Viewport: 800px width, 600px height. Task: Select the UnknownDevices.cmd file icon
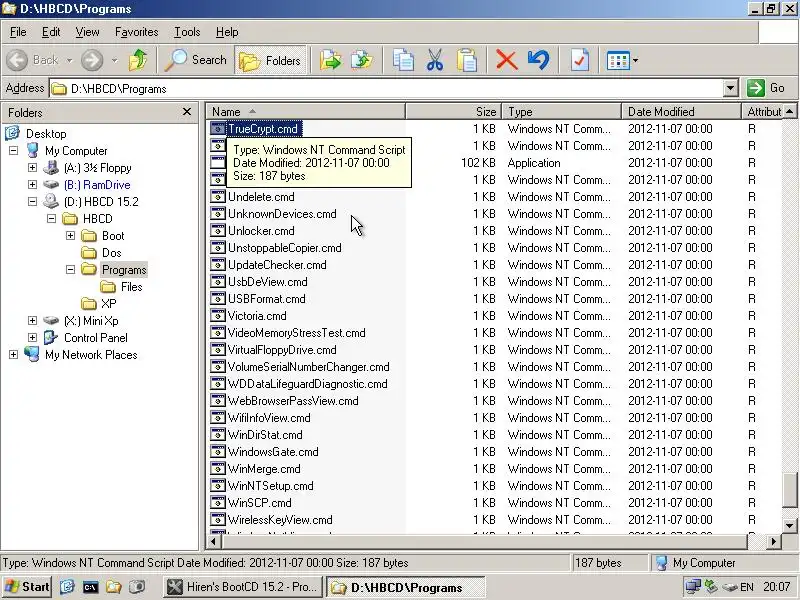pos(218,213)
